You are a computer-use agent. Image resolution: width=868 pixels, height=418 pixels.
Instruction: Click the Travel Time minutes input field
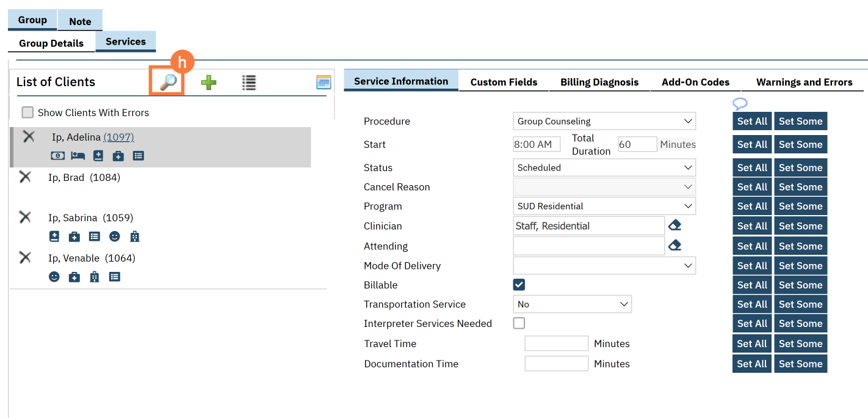pos(556,343)
